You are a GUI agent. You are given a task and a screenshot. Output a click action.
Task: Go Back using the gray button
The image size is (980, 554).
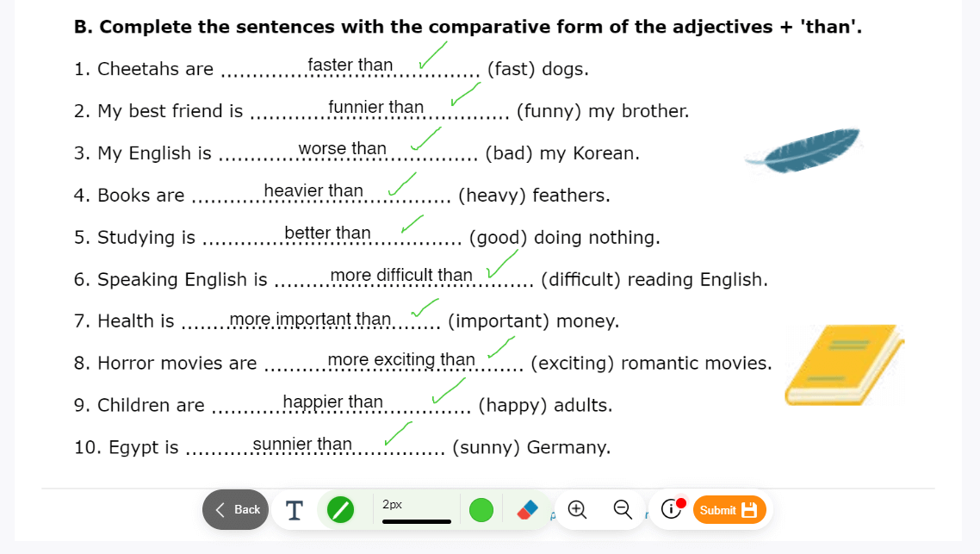click(x=236, y=509)
